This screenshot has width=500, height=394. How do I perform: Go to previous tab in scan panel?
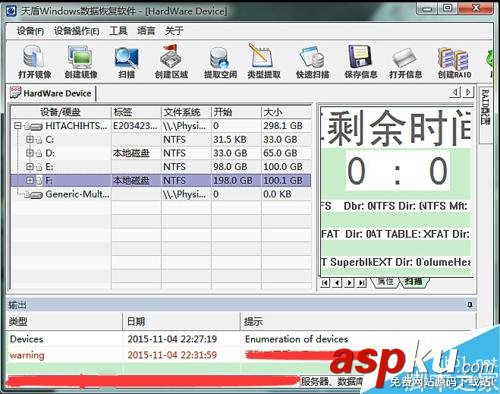337,283
